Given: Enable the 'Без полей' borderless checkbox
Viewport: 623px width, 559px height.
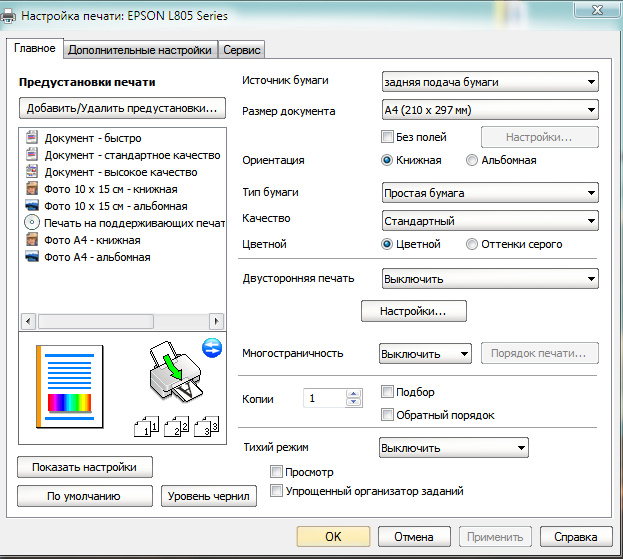Looking at the screenshot, I should click(x=389, y=137).
